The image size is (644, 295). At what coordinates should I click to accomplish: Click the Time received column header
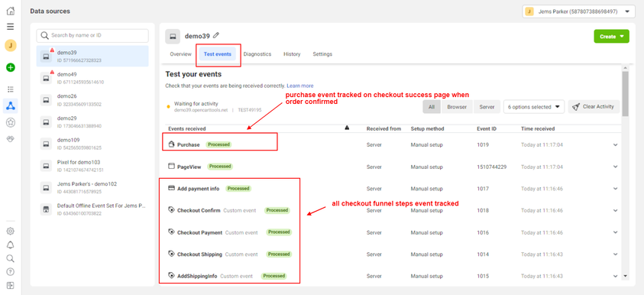coord(538,128)
